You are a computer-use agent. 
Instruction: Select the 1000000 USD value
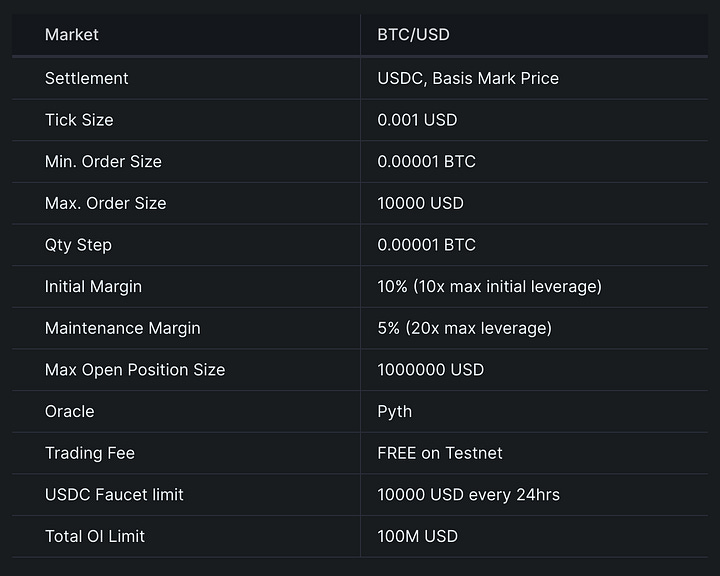(x=430, y=370)
